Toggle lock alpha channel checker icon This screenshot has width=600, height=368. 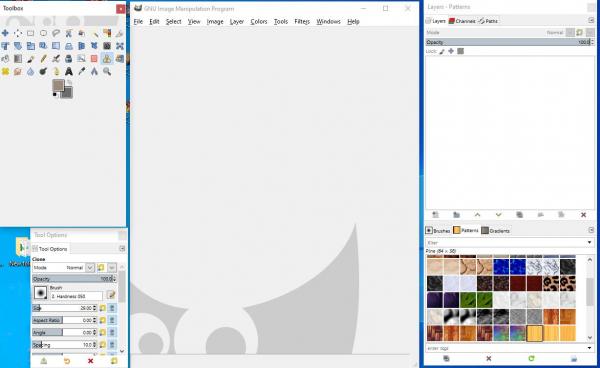point(460,51)
